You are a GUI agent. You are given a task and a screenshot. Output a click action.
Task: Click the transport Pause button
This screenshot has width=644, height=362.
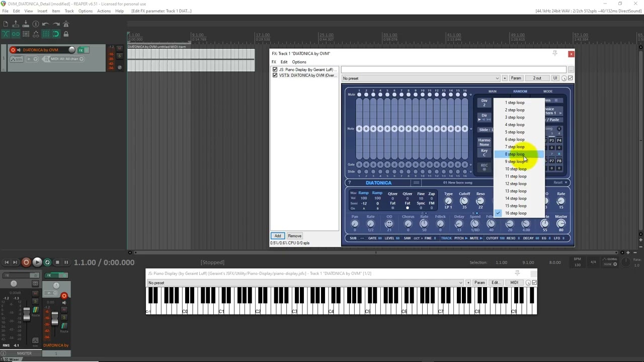pyautogui.click(x=66, y=262)
